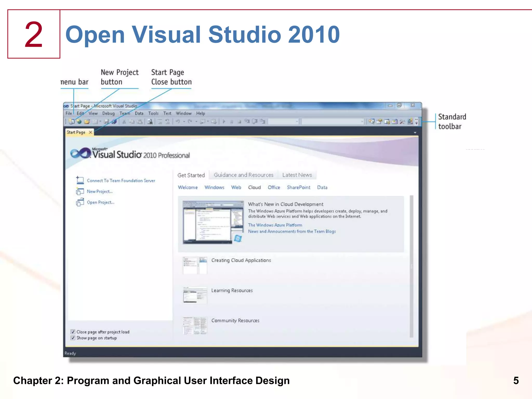Image resolution: width=532 pixels, height=399 pixels.
Task: Click the Copy toolbar icon
Action: point(132,122)
